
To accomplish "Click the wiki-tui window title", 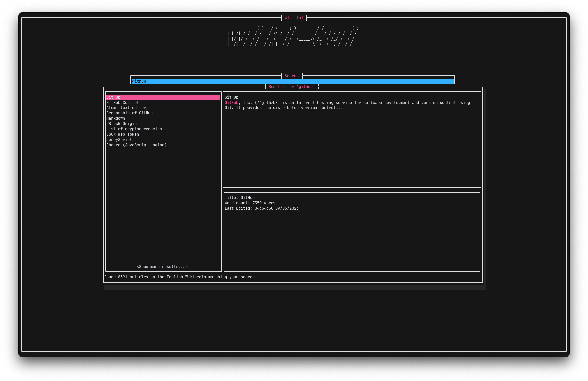I will coord(294,18).
